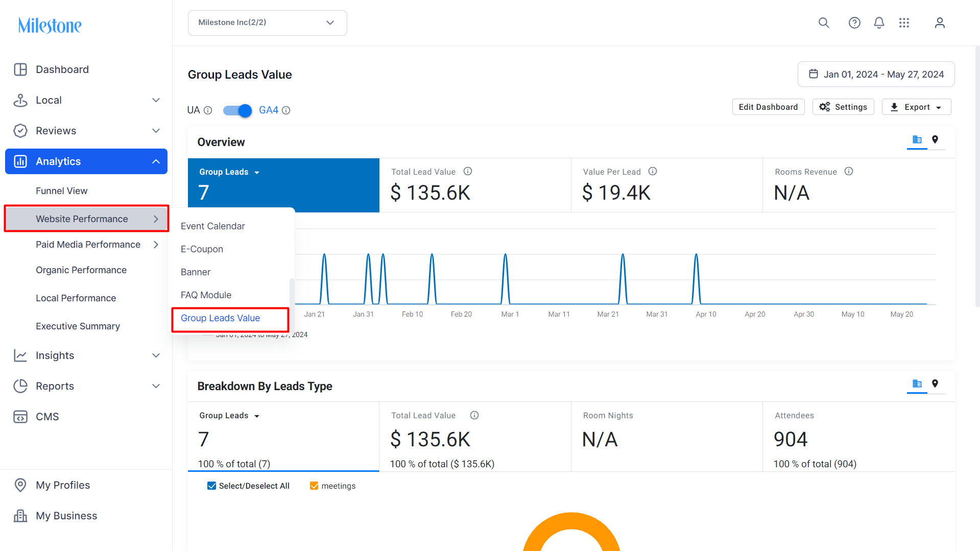Switch Breakdown to building view
The image size is (980, 551).
point(917,384)
